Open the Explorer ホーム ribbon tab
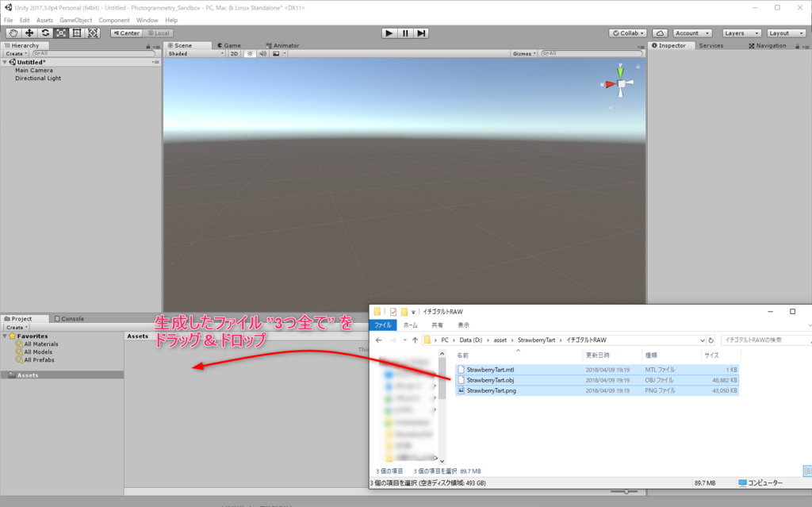812x507 pixels. (x=410, y=325)
